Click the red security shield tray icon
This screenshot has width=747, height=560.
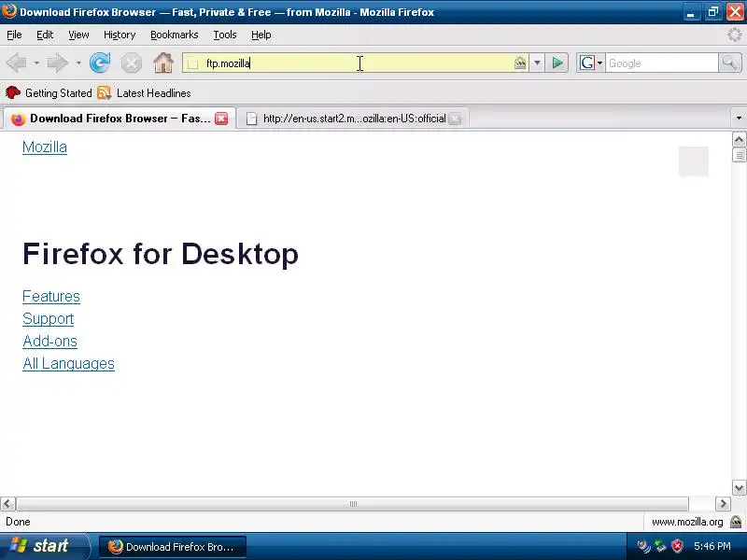coord(677,546)
